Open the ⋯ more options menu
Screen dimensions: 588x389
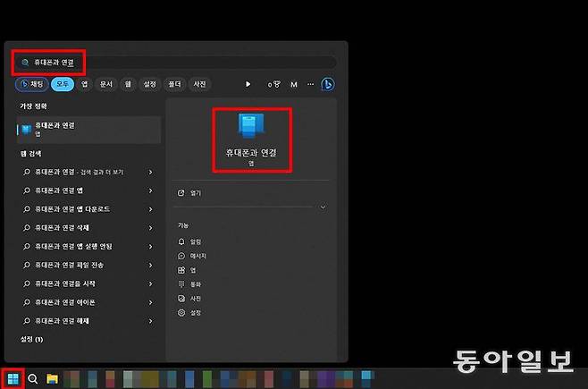[x=310, y=84]
